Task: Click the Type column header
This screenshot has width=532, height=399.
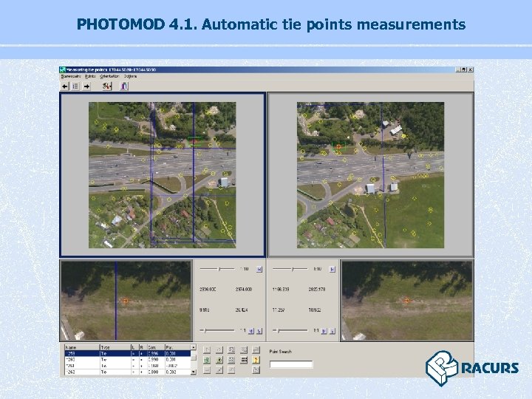Action: [115, 347]
